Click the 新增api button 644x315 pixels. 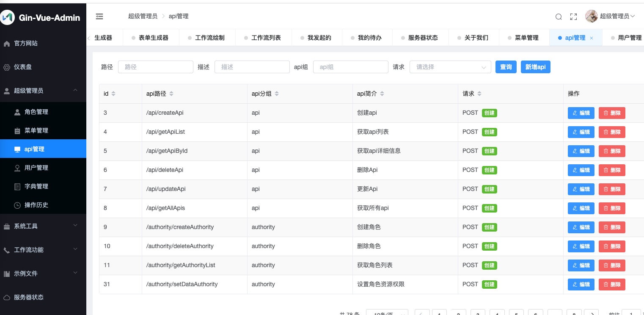tap(536, 67)
